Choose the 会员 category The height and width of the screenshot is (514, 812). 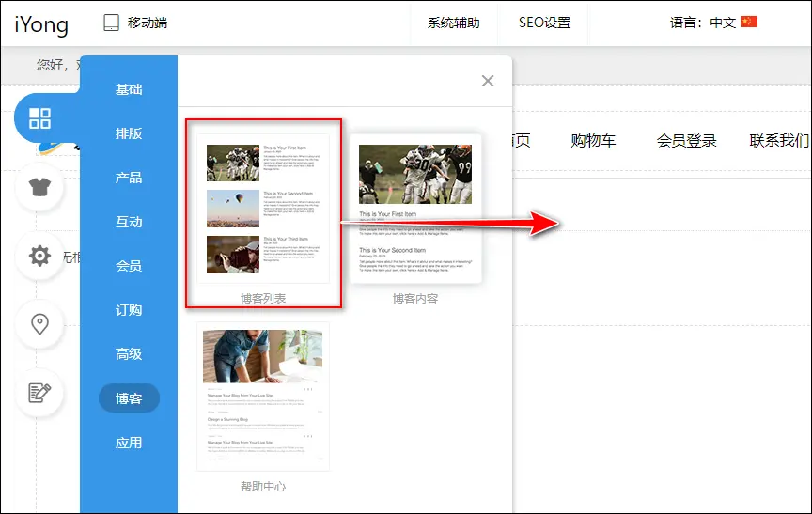pos(129,266)
